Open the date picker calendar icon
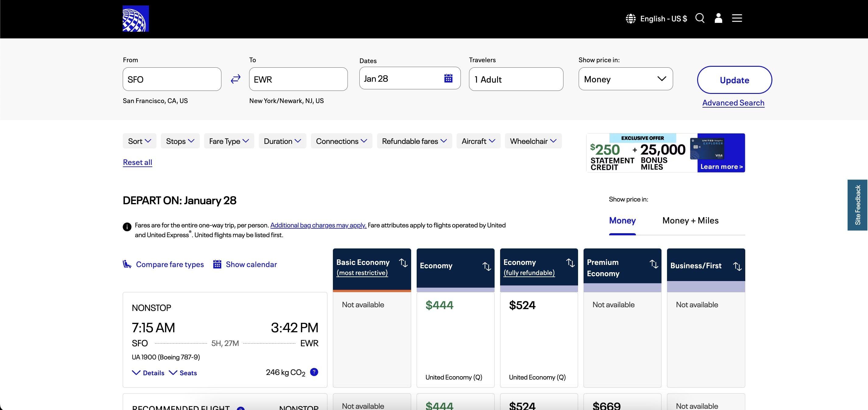 (x=448, y=78)
